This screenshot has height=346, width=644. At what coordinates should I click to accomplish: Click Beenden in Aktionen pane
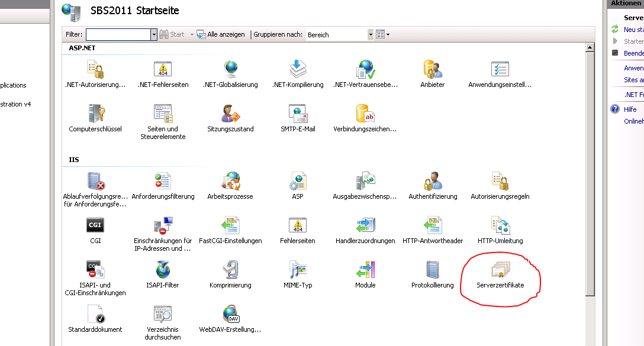[x=634, y=53]
